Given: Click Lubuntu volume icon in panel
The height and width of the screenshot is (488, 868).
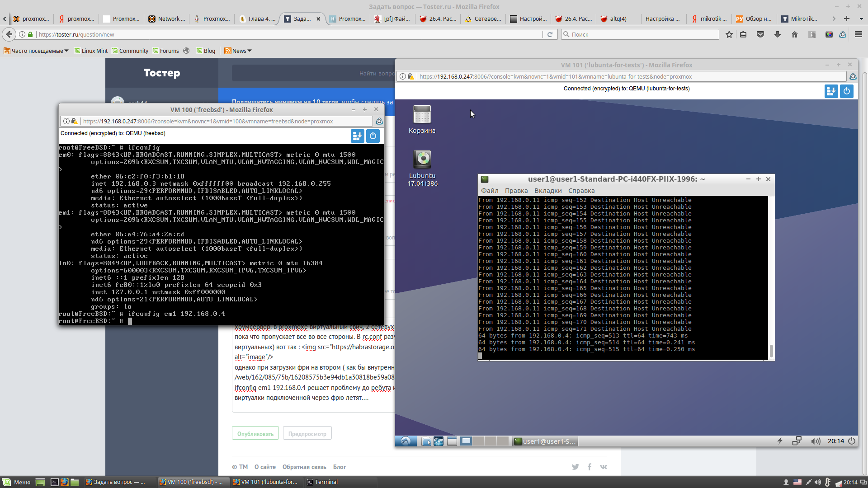Looking at the screenshot, I should (x=816, y=441).
